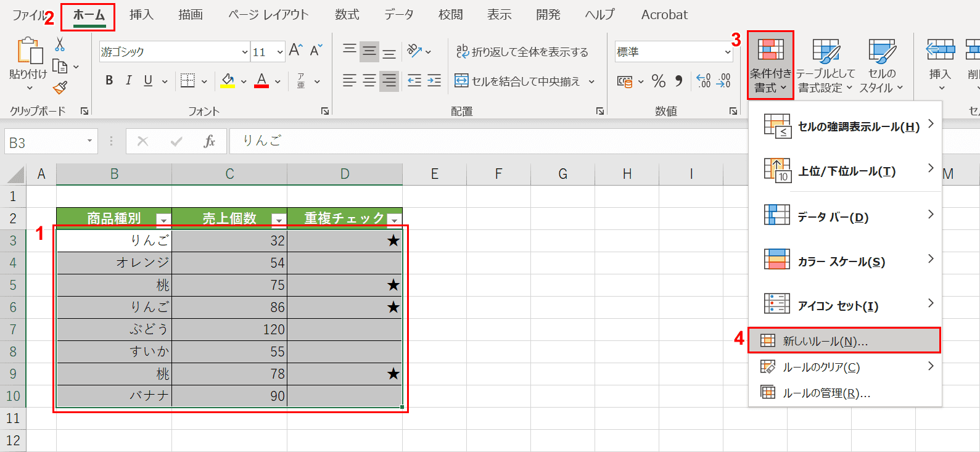Decrease indent

click(x=414, y=80)
